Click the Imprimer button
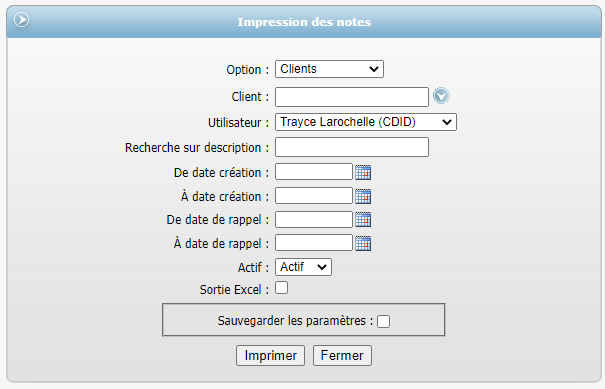605x389 pixels. coord(270,355)
